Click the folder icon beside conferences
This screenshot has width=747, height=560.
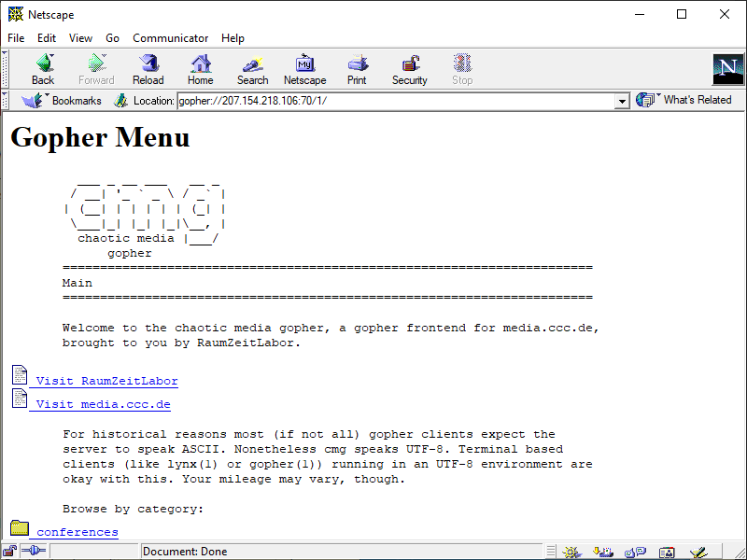click(x=20, y=527)
